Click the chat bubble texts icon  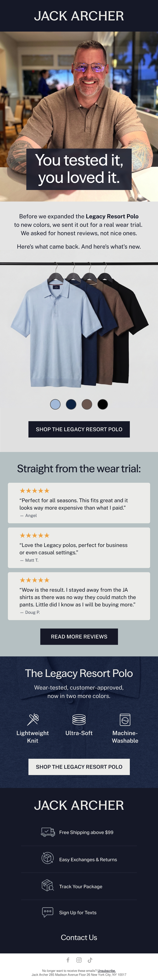pyautogui.click(x=48, y=911)
